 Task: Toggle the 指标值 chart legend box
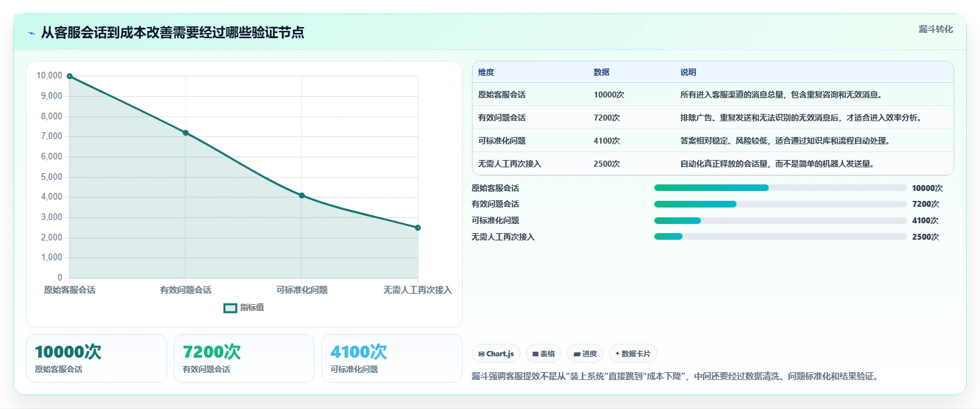click(230, 308)
